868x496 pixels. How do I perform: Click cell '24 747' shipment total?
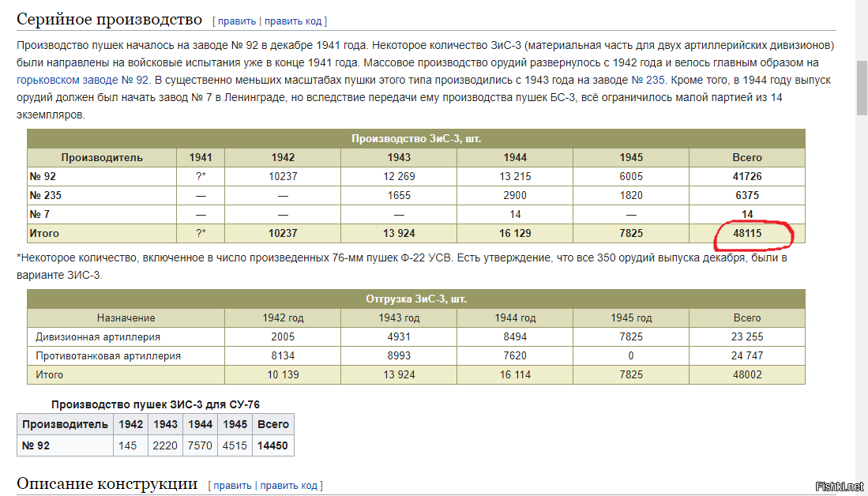tap(747, 356)
